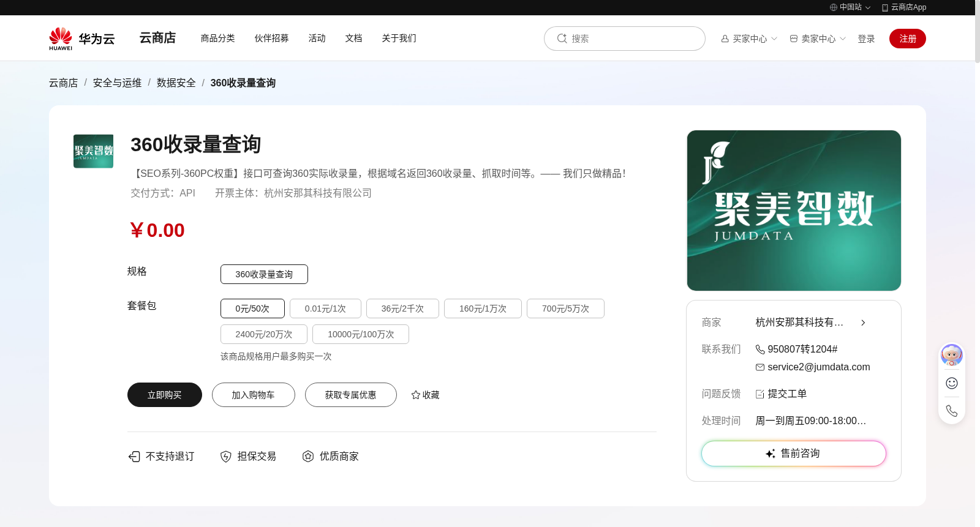The height and width of the screenshot is (527, 980).
Task: Click the floating phone contact icon
Action: coord(952,411)
